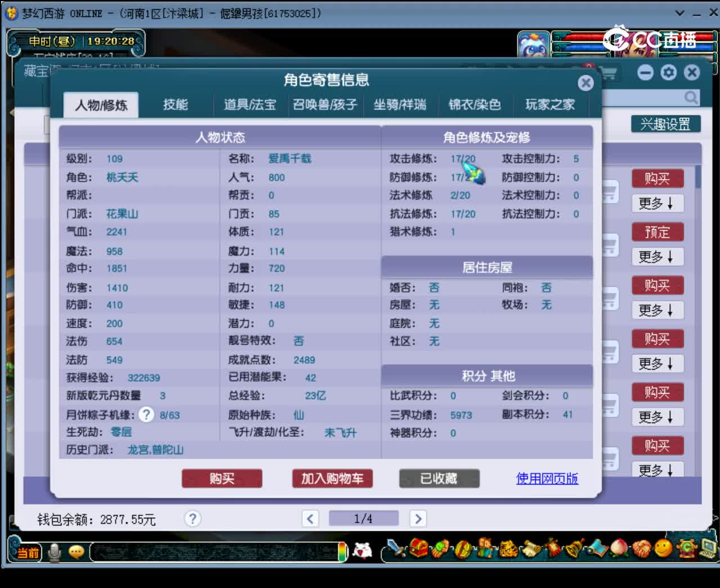The image size is (720, 588).
Task: Click the first 购买 button in the background list
Action: (657, 179)
